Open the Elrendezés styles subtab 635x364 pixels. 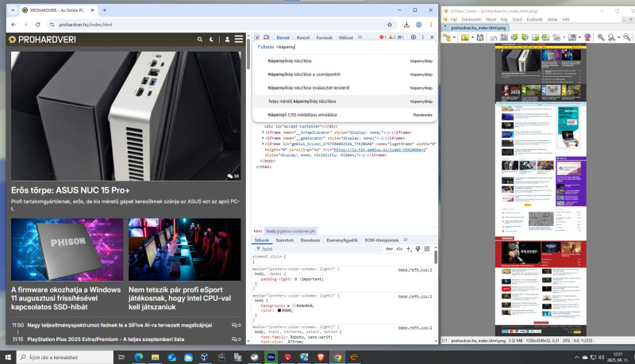[310, 240]
